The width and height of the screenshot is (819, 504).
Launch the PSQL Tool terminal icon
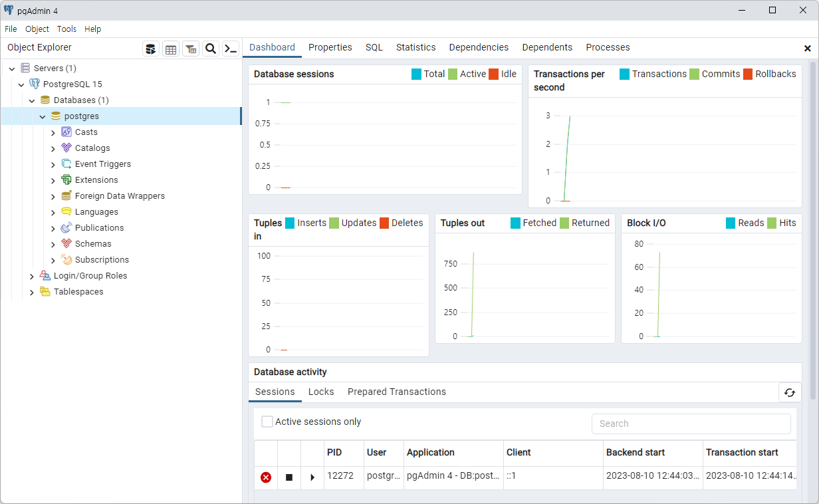point(231,49)
